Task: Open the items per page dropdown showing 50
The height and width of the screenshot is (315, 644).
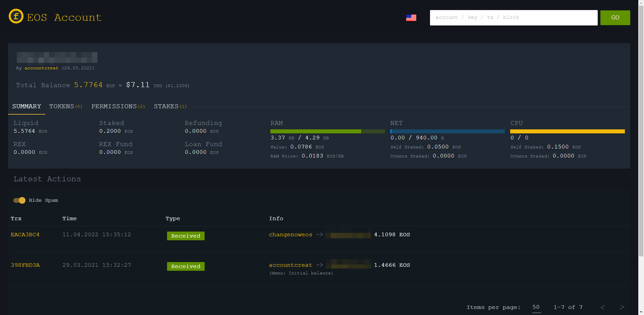Action: click(x=536, y=307)
